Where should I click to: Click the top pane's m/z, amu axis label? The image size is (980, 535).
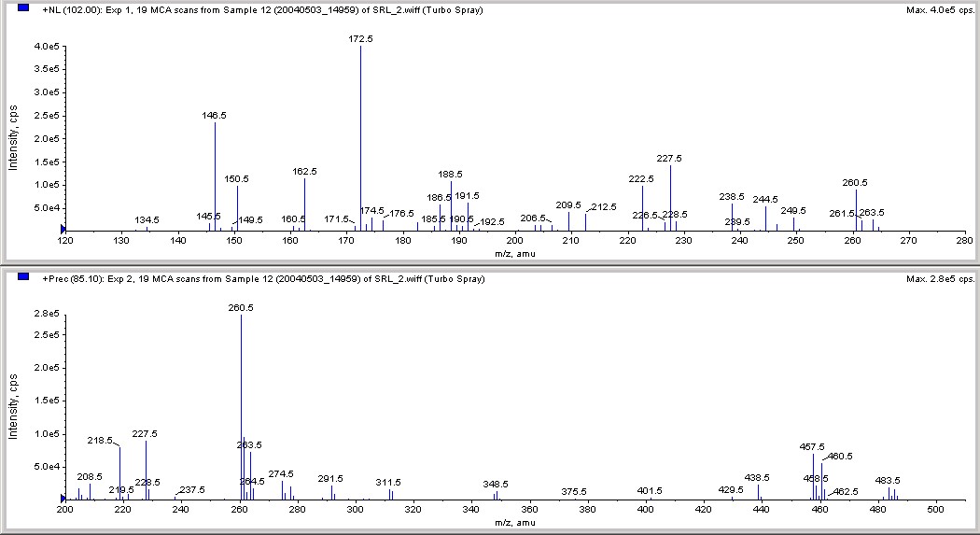point(515,254)
